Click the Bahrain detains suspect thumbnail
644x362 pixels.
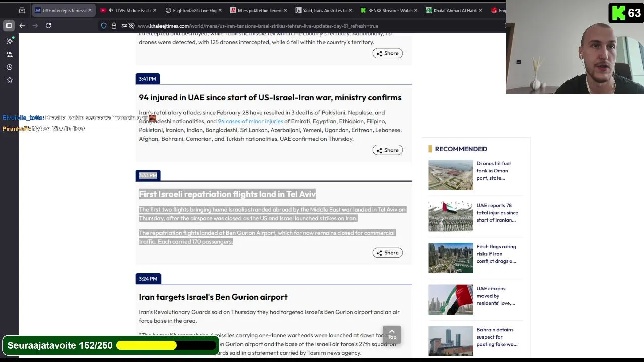click(x=451, y=341)
